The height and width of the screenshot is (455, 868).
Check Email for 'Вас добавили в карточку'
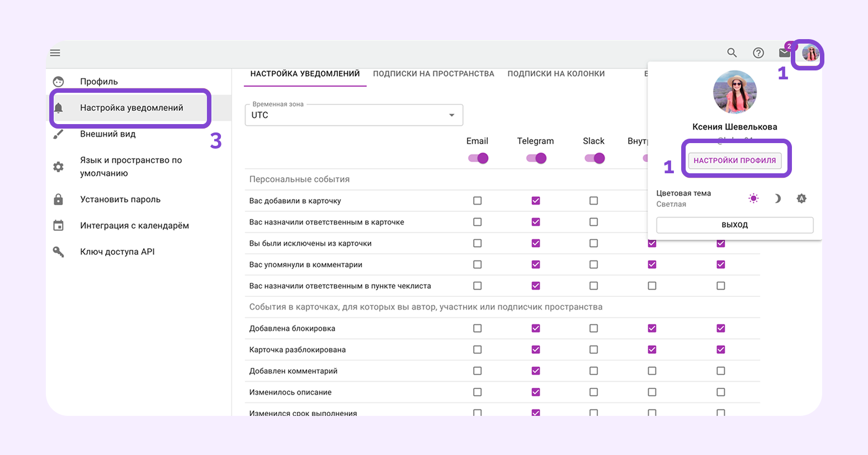point(477,201)
